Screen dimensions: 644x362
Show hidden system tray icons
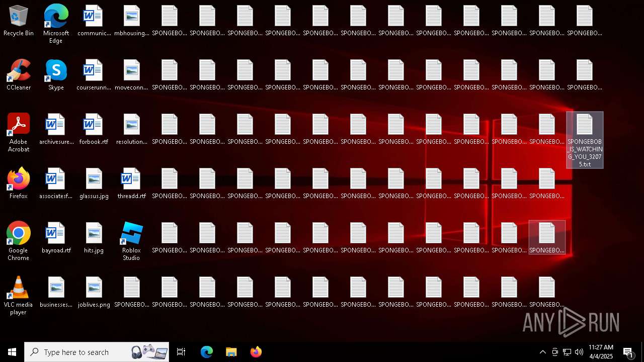(x=542, y=352)
